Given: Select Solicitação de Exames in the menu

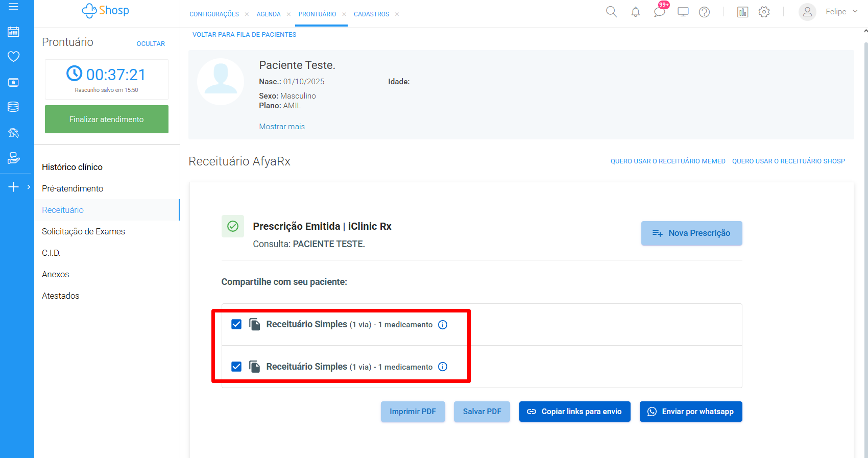Looking at the screenshot, I should (x=83, y=231).
